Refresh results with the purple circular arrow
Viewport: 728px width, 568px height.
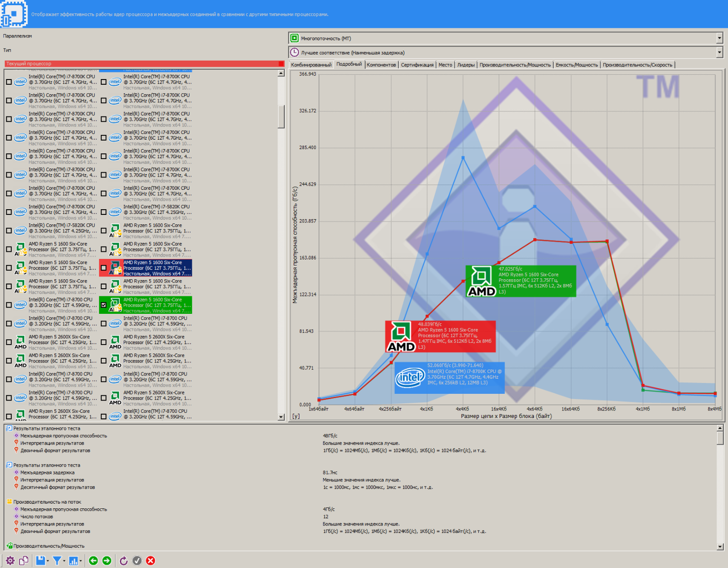pos(124,561)
